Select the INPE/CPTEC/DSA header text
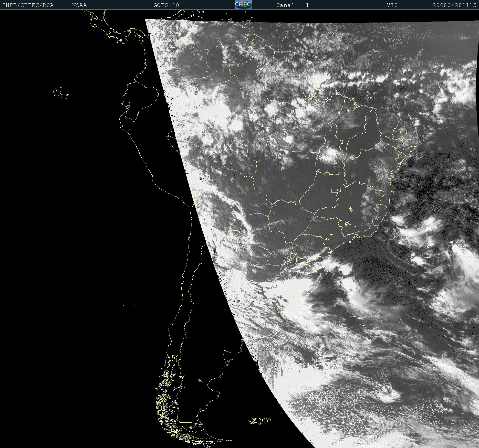 pyautogui.click(x=28, y=5)
